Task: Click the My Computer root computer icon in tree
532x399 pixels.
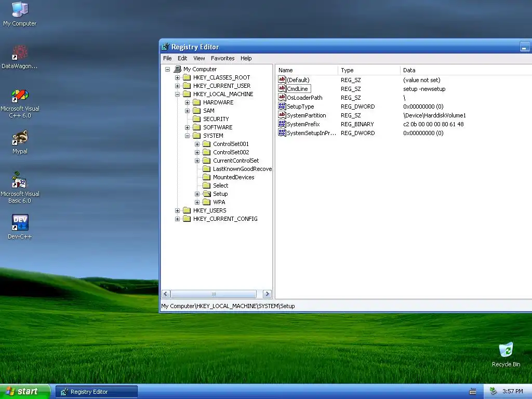Action: pos(177,69)
